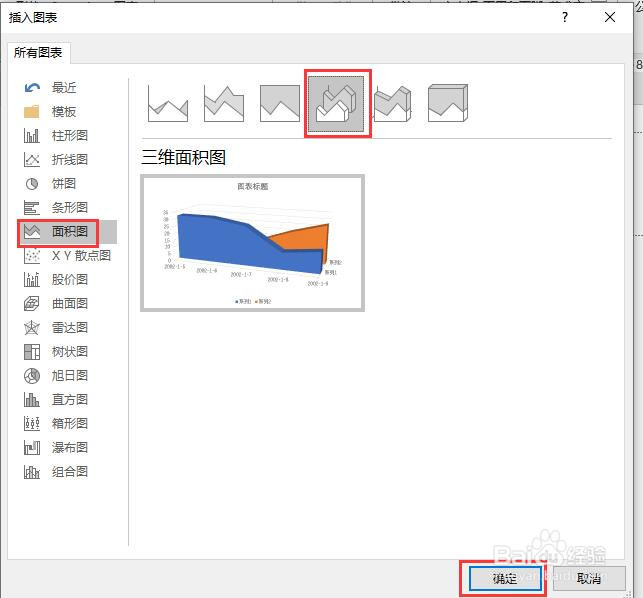Pick the 雷达图 radar chart icon
The width and height of the screenshot is (643, 598).
(32, 328)
